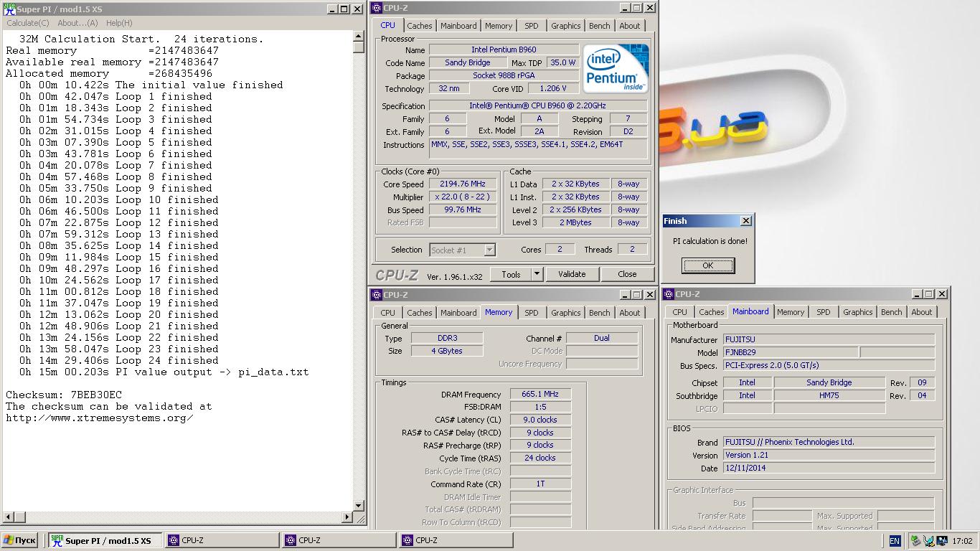Click the EN language indicator in tray
Screen dimensions: 980x551
[895, 541]
